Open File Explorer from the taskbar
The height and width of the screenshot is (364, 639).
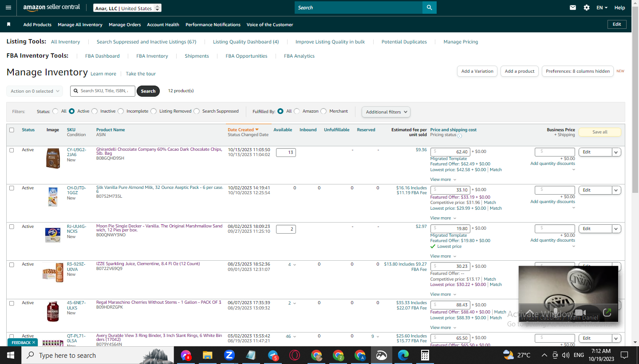[207, 355]
